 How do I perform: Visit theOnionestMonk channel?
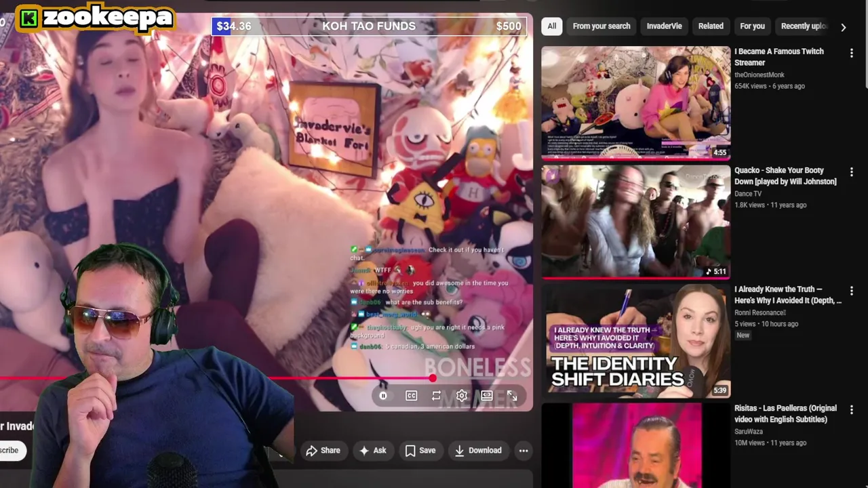[x=759, y=75]
